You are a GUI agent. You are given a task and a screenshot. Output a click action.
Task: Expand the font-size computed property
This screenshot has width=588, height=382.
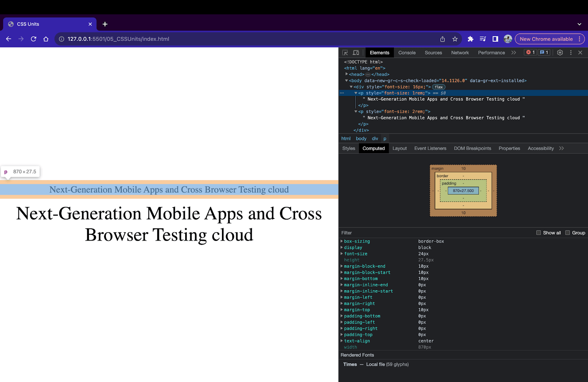[342, 254]
